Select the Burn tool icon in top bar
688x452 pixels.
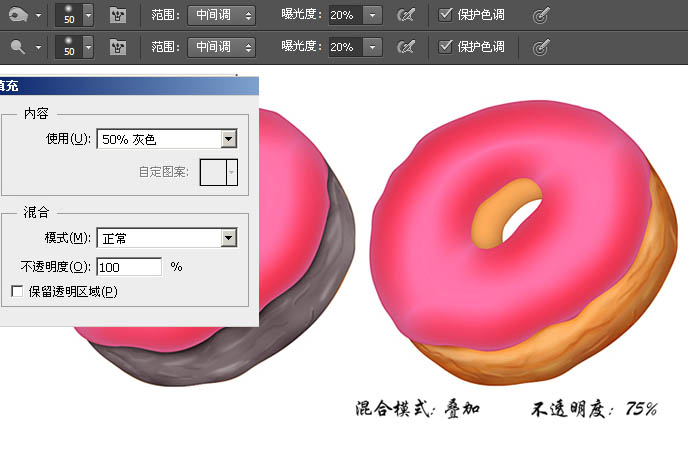[x=18, y=15]
